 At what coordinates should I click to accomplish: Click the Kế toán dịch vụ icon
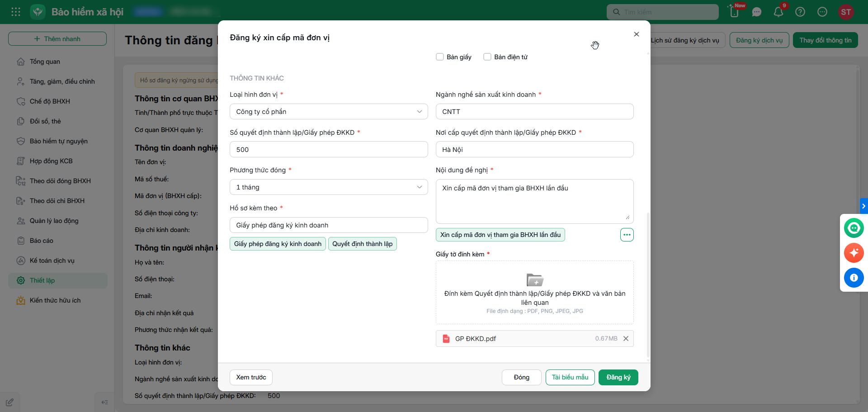pos(21,260)
